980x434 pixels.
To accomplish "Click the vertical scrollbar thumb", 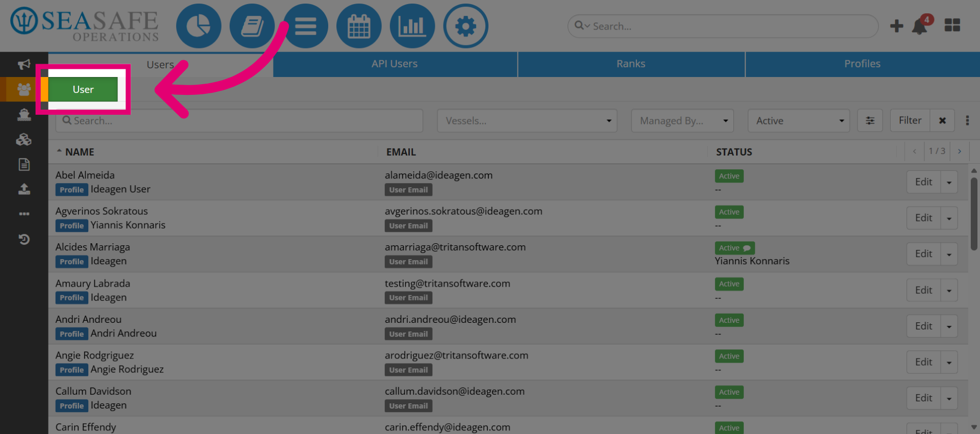I will (974, 213).
